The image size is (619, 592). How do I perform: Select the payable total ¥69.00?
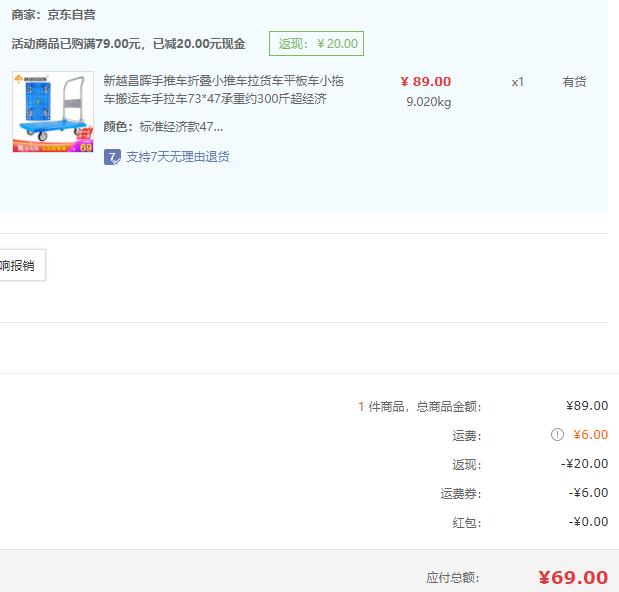pos(573,578)
